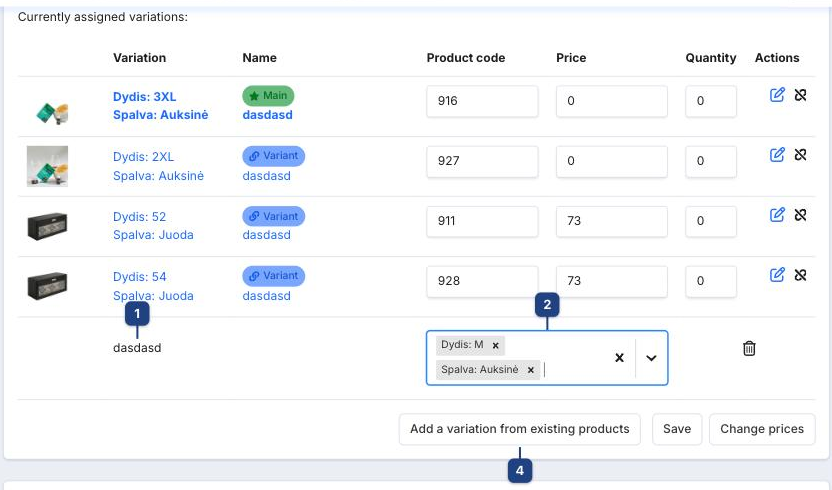Edit the Dydis: 2XL variation row
Screen dimensions: 832x490
point(777,155)
